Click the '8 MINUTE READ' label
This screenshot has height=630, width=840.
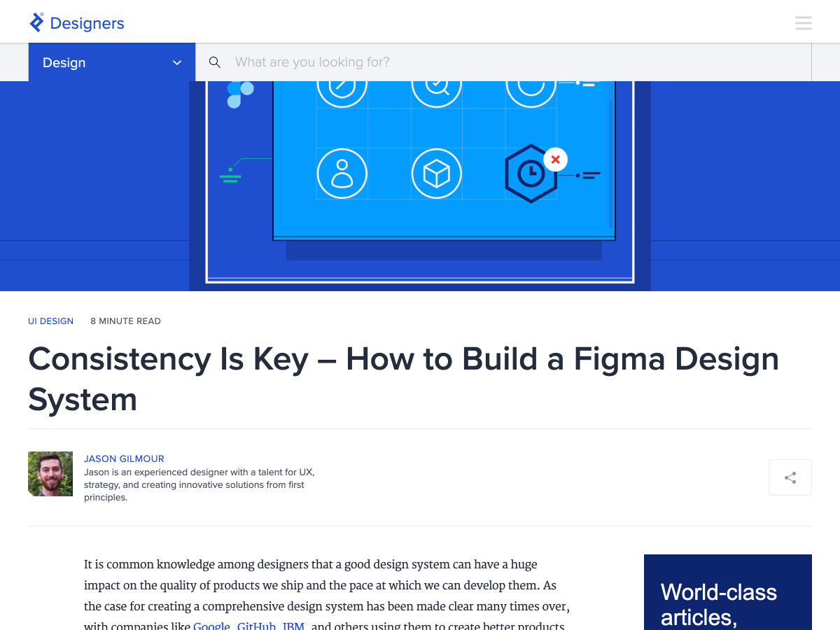tap(125, 321)
